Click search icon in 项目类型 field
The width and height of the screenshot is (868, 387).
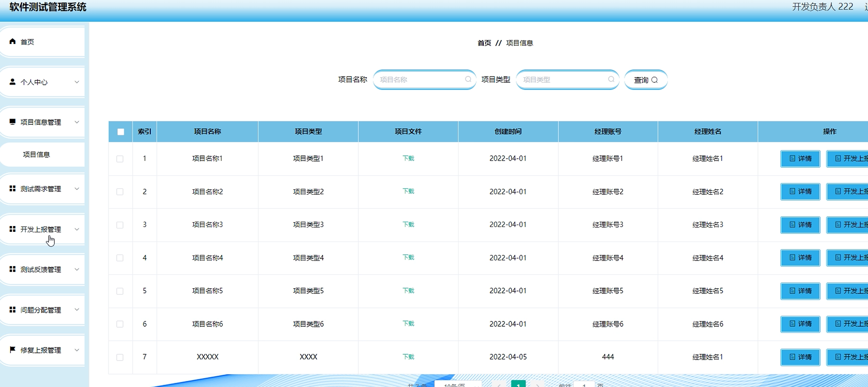pyautogui.click(x=611, y=79)
